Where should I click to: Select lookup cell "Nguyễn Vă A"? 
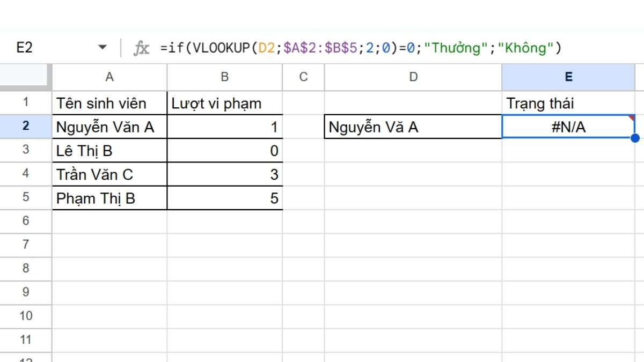(413, 127)
